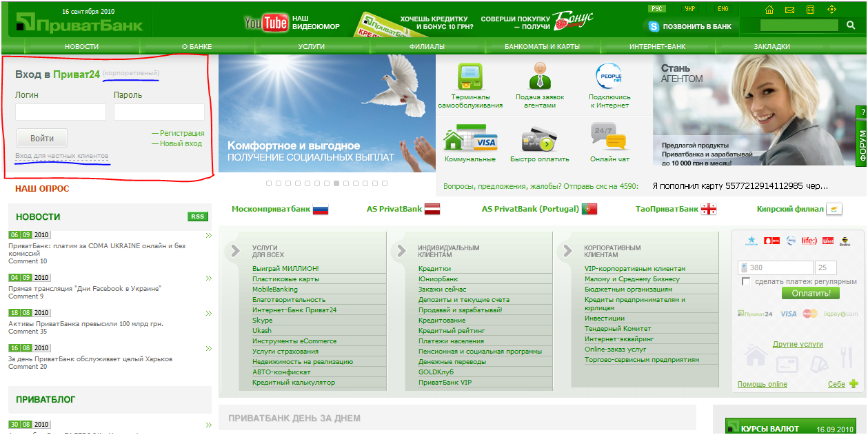Image resolution: width=868 pixels, height=435 pixels.
Task: Select the Beeline operator logo
Action: tap(845, 241)
